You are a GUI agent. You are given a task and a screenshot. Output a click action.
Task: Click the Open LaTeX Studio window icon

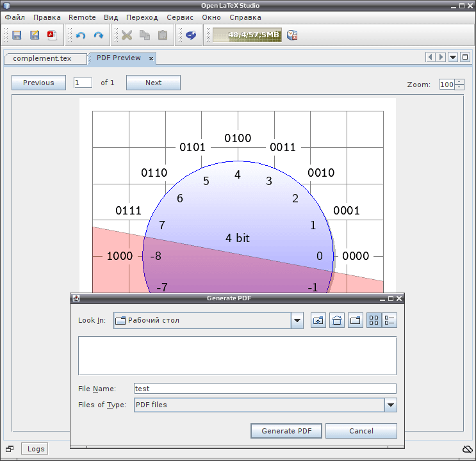click(6, 6)
